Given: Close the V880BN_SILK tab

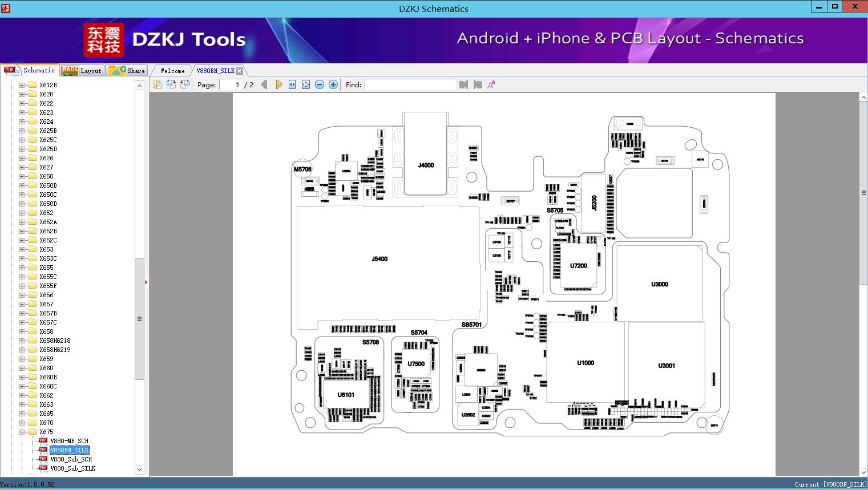Looking at the screenshot, I should pos(240,71).
